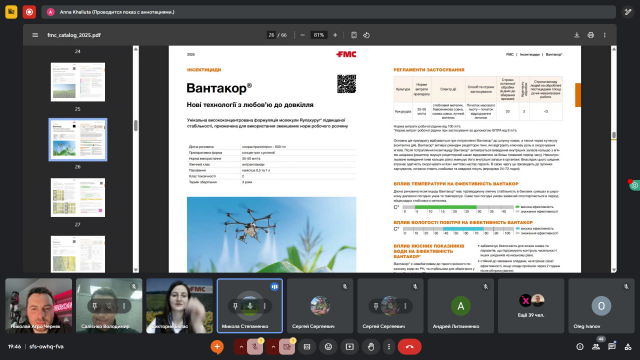Click the document vertical scrollbar handle

pyautogui.click(x=613, y=135)
